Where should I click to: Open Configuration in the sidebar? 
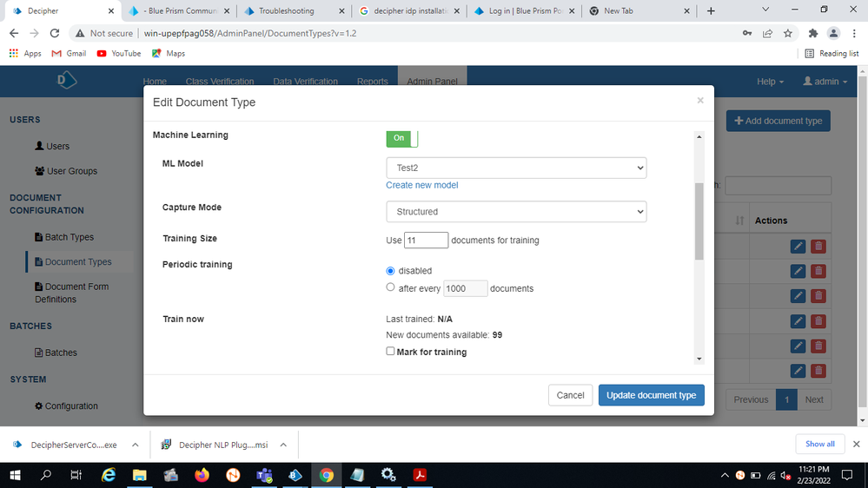point(66,406)
